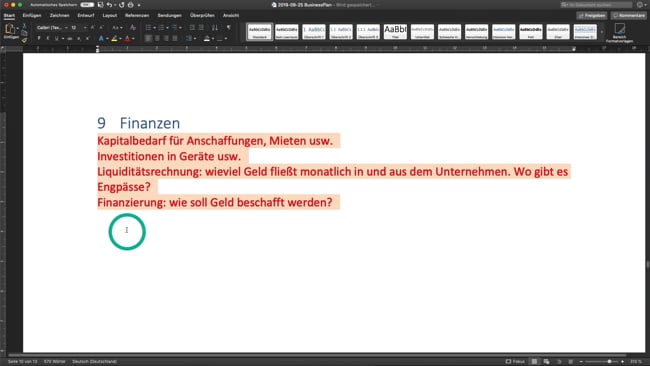Click the format painter brush icon
This screenshot has width=650, height=366.
24,40
